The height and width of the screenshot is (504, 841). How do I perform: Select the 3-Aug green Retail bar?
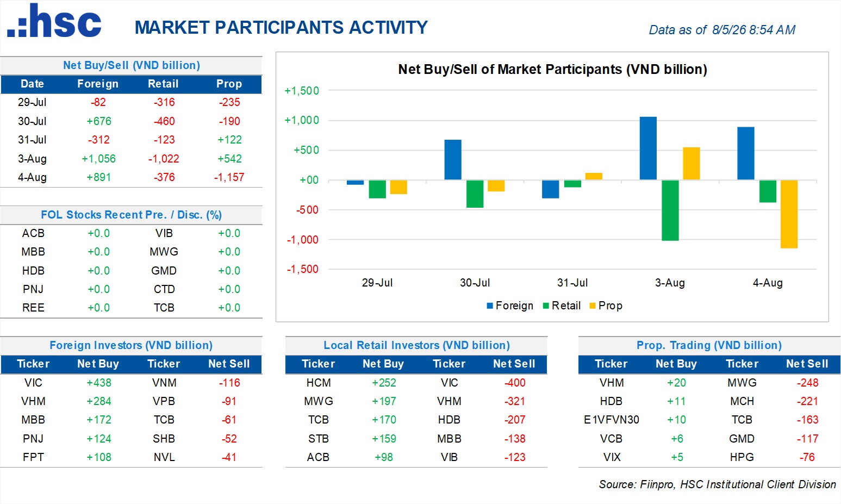(670, 210)
